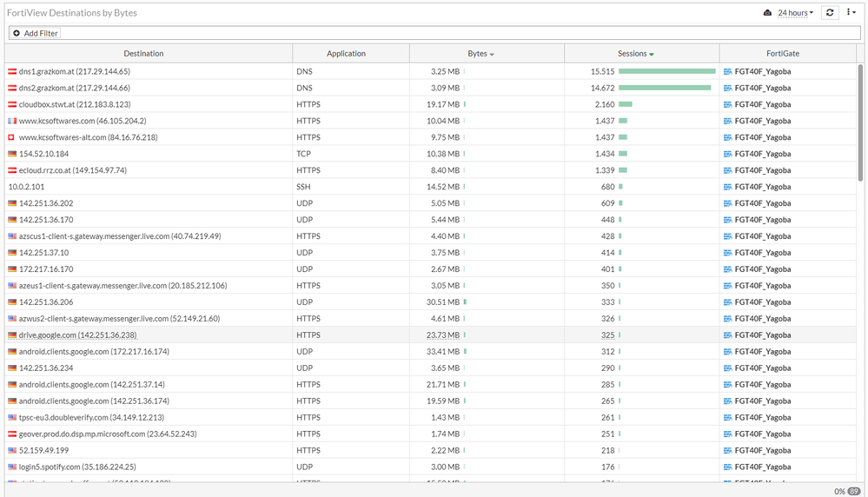This screenshot has width=868, height=497.
Task: Click 680 sessions value
Action: (x=608, y=187)
